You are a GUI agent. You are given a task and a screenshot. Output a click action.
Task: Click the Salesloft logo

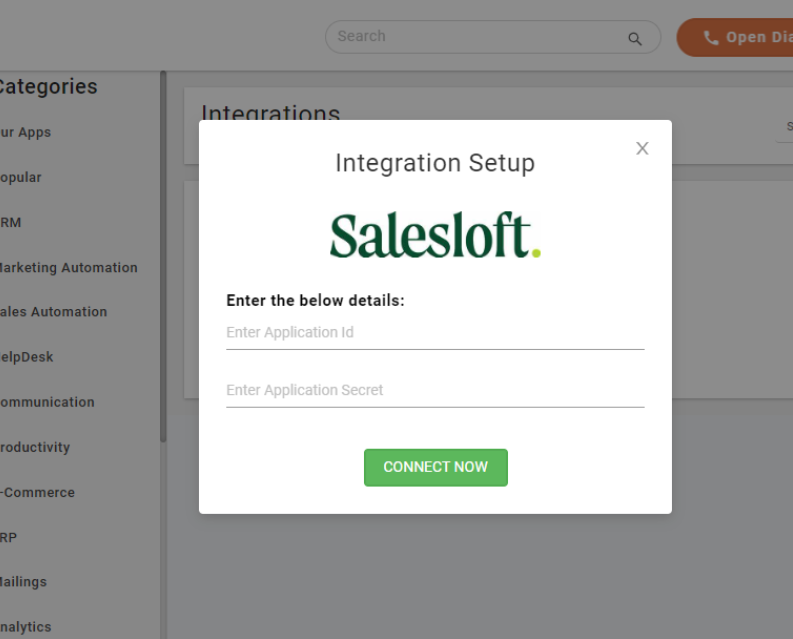[435, 237]
